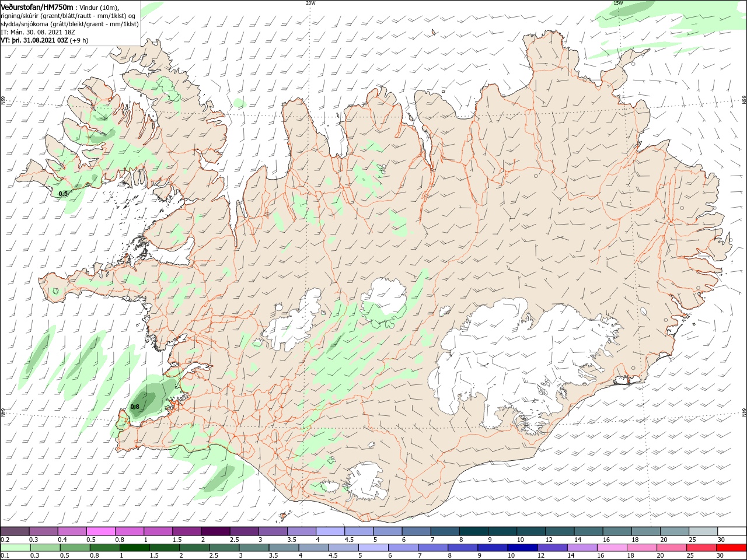Viewport: 747px width, 560px height.
Task: Pick the darkest green rain swatch between 1 and 1.5
Action: (134, 548)
